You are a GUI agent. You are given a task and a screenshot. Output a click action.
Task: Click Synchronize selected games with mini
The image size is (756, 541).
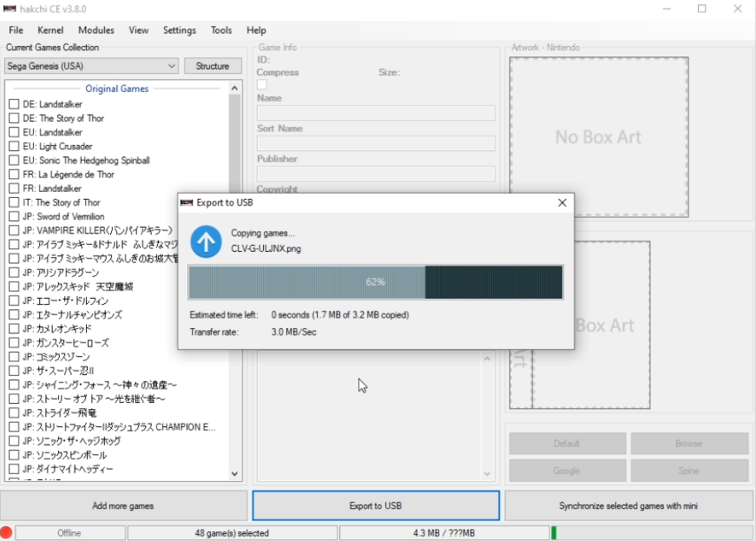coord(628,505)
